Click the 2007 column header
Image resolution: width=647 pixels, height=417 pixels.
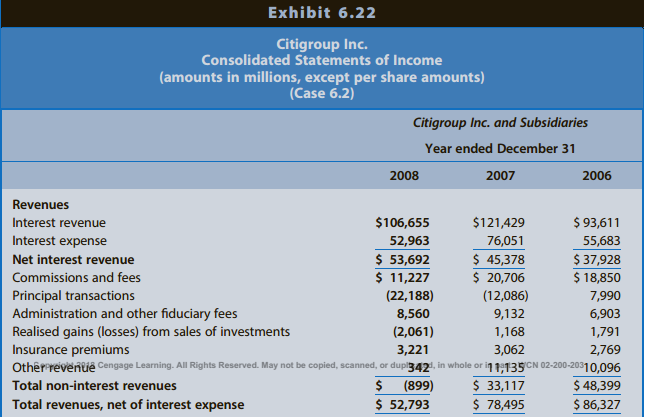[x=499, y=175]
